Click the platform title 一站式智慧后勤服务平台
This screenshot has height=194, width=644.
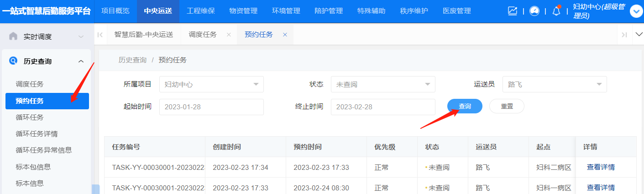pyautogui.click(x=47, y=11)
